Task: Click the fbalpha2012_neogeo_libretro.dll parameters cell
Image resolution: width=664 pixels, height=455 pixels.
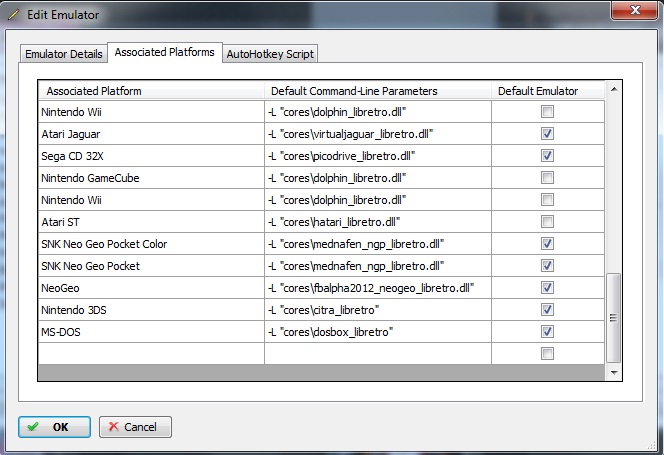Action: coord(378,288)
